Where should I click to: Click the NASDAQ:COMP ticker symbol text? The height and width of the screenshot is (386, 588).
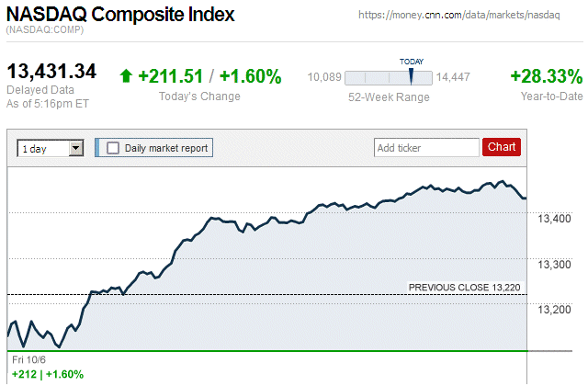point(45,30)
